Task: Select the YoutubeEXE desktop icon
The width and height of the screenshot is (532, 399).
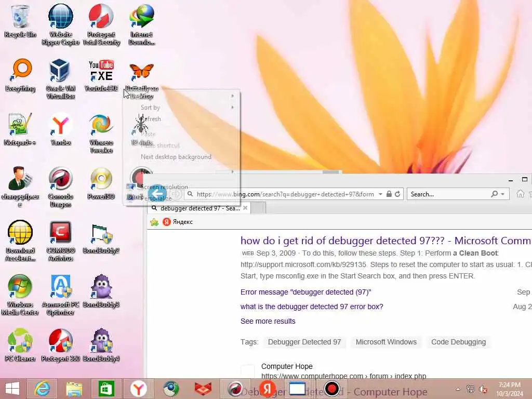Action: pyautogui.click(x=101, y=75)
